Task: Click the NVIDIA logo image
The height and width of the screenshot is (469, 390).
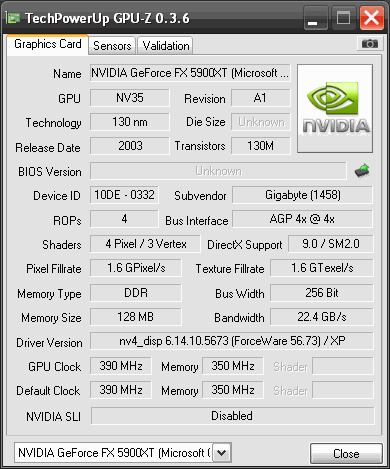Action: pos(335,109)
